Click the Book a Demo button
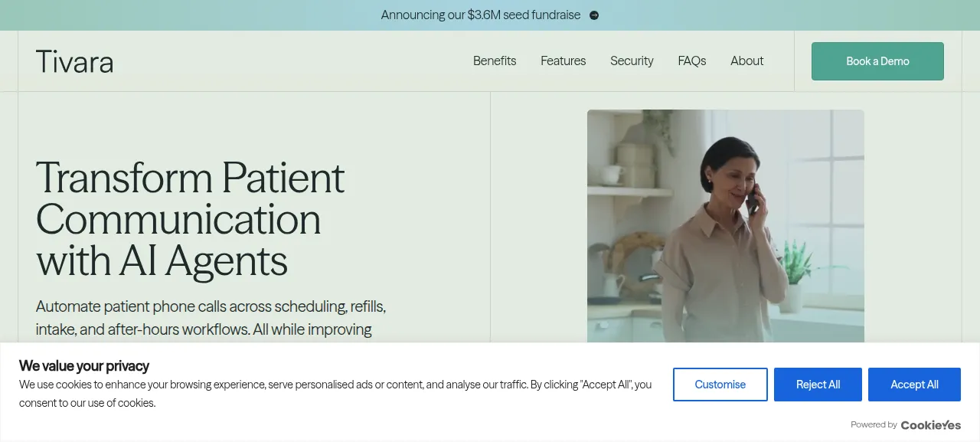This screenshot has height=442, width=980. click(877, 61)
